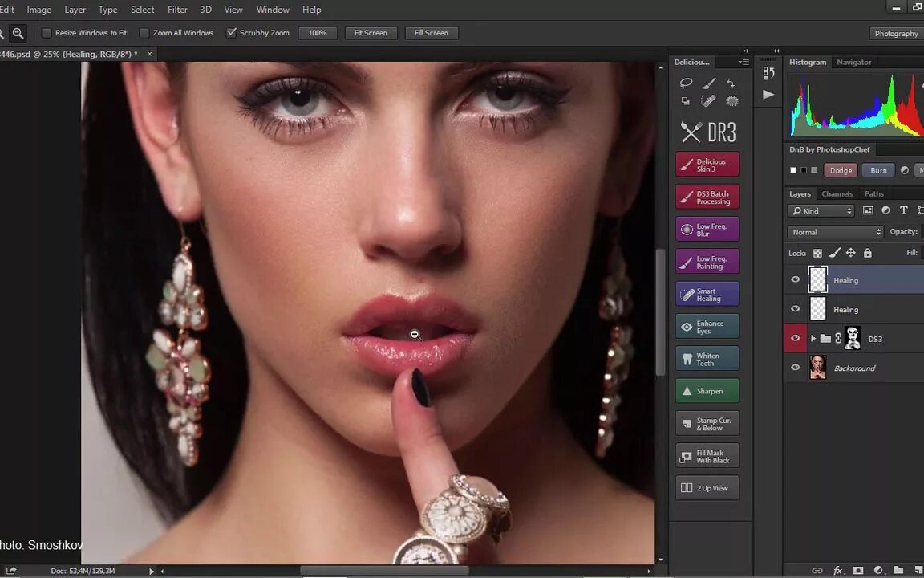Open the Kind layer filter dropdown
Screen dimensions: 924x578
click(821, 210)
